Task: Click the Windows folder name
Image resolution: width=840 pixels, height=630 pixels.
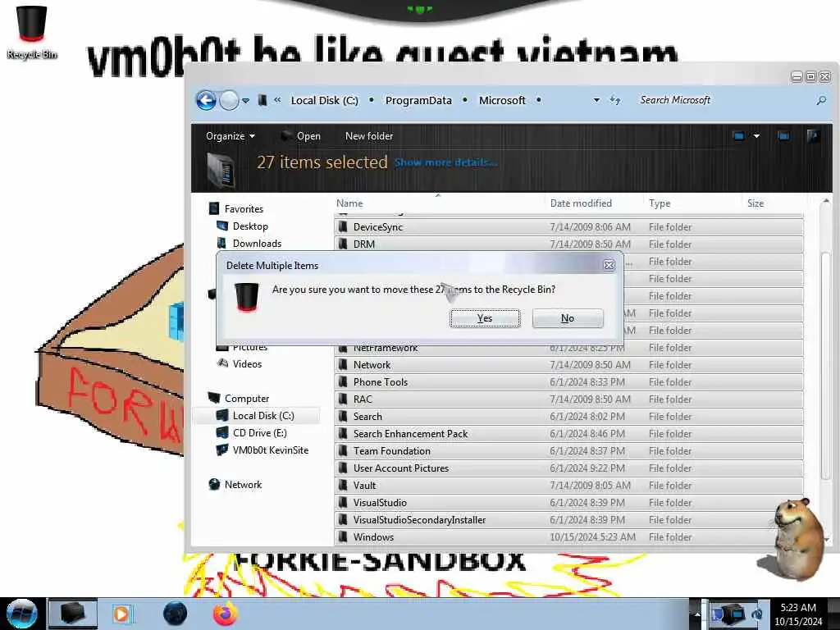Action: (x=373, y=536)
